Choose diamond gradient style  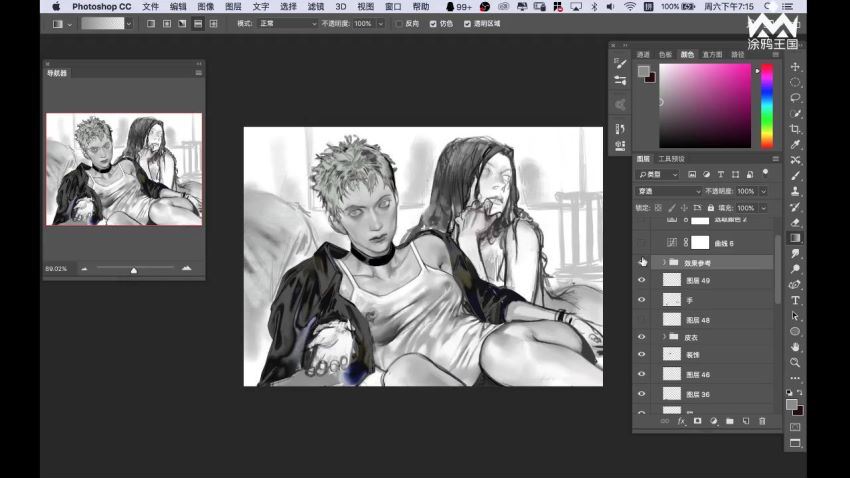coord(214,24)
